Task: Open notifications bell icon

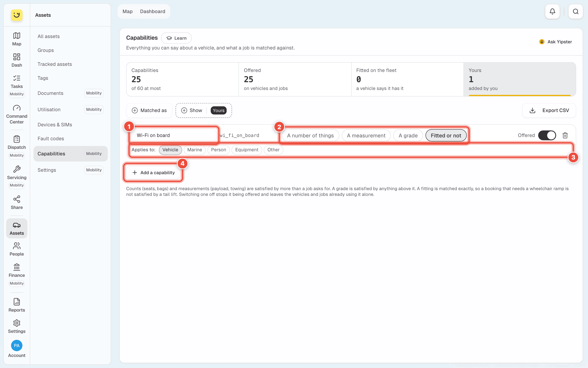Action: (552, 11)
